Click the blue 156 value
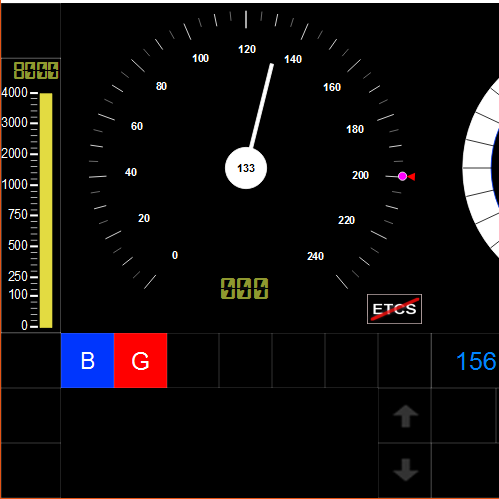 click(x=476, y=361)
